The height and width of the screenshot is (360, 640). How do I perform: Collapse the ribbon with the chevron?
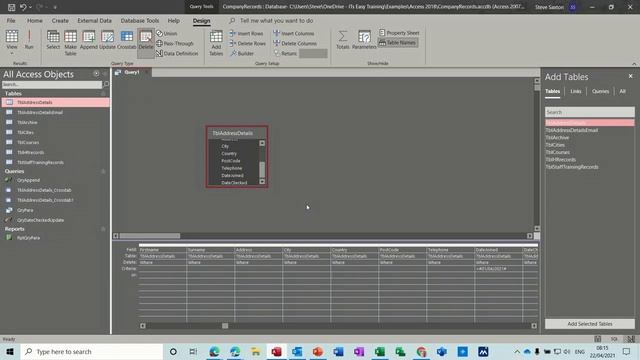coord(634,64)
